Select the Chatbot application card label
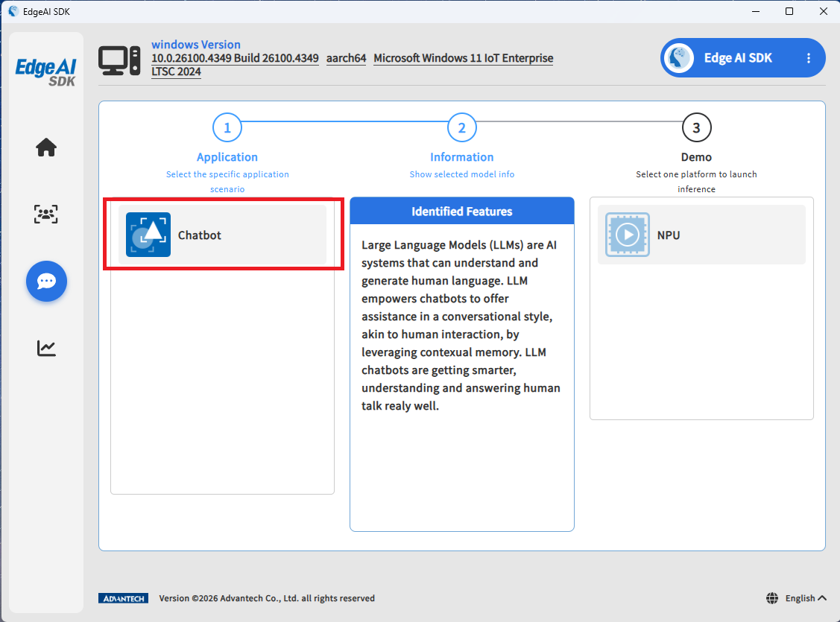This screenshot has height=622, width=840. click(199, 235)
